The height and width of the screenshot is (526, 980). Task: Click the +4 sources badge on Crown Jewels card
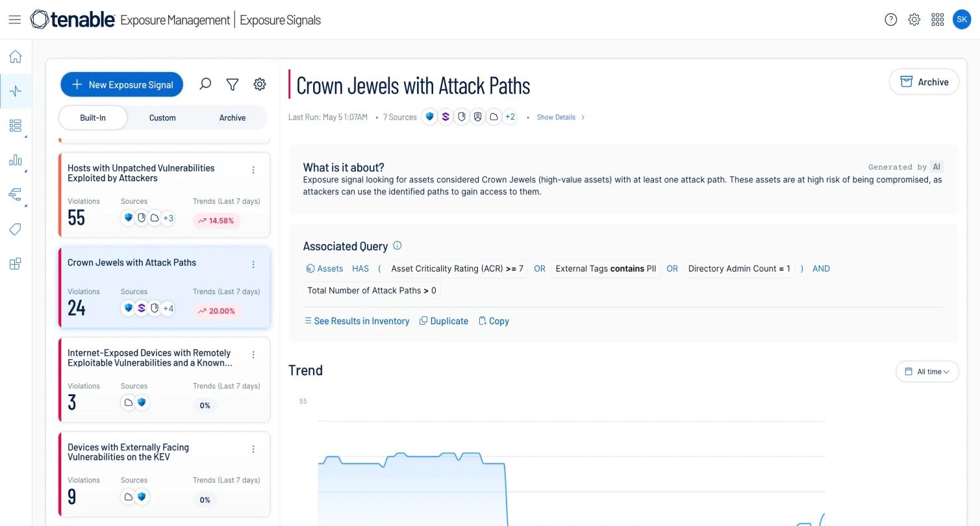[x=168, y=308]
